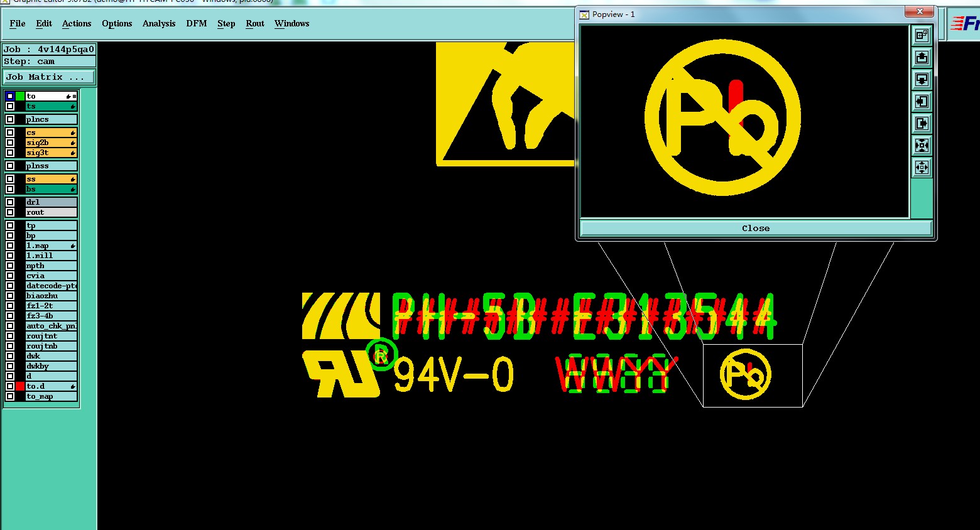Select the rout layer name
Screen dimensions: 980x530
(51, 212)
